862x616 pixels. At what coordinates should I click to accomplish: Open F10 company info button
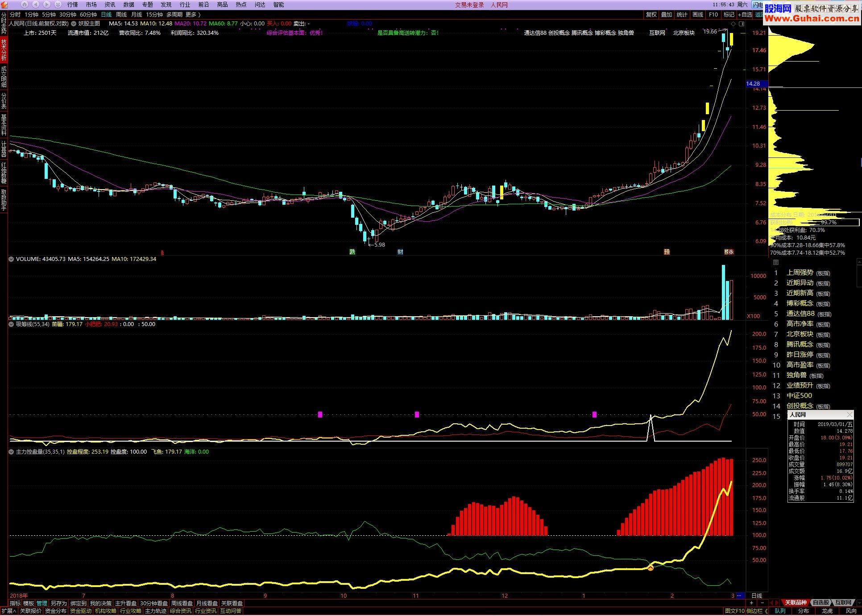click(713, 15)
